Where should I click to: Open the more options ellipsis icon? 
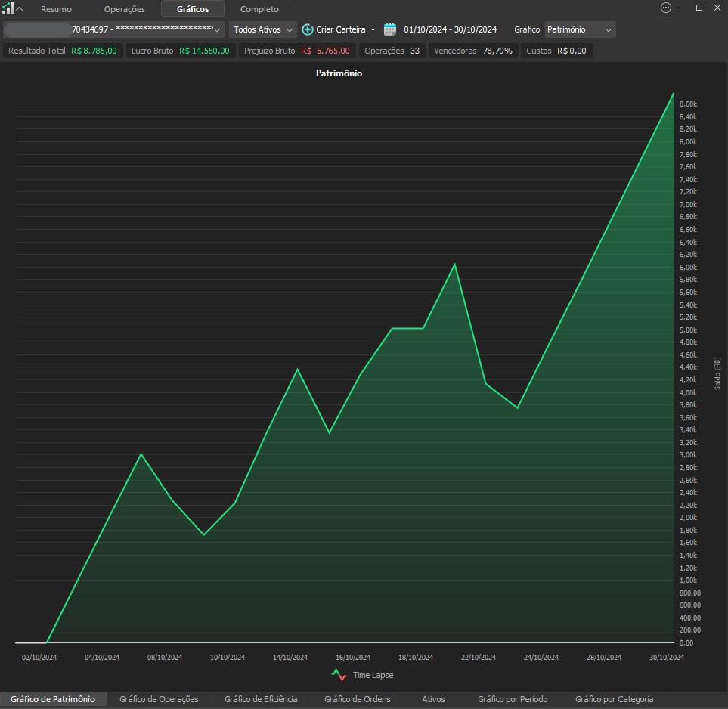[x=666, y=8]
